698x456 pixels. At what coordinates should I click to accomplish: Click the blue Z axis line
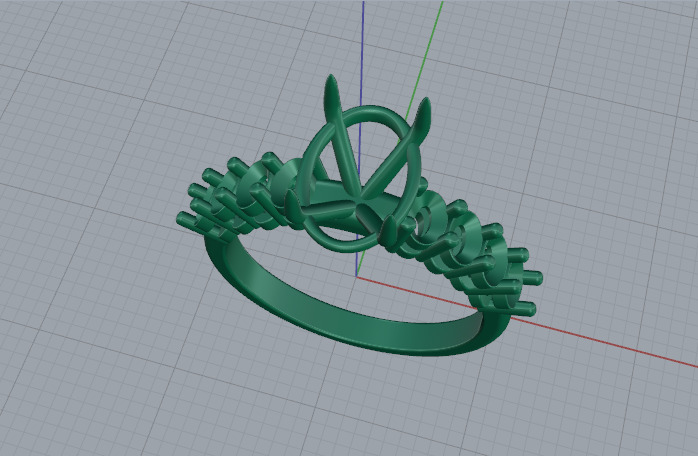click(x=361, y=53)
